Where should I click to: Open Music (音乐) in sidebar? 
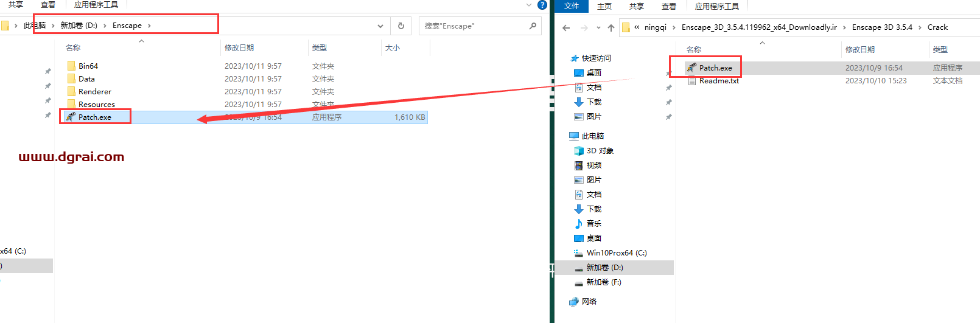click(589, 224)
